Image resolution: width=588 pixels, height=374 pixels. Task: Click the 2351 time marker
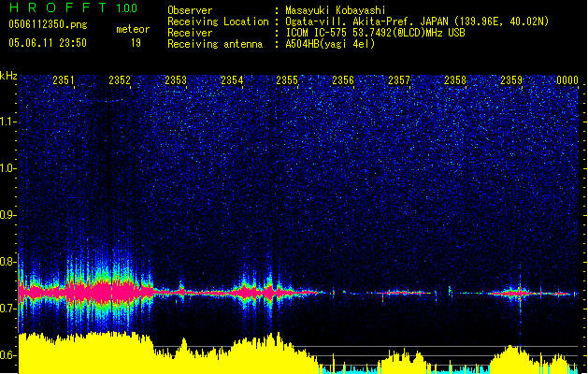tap(64, 80)
